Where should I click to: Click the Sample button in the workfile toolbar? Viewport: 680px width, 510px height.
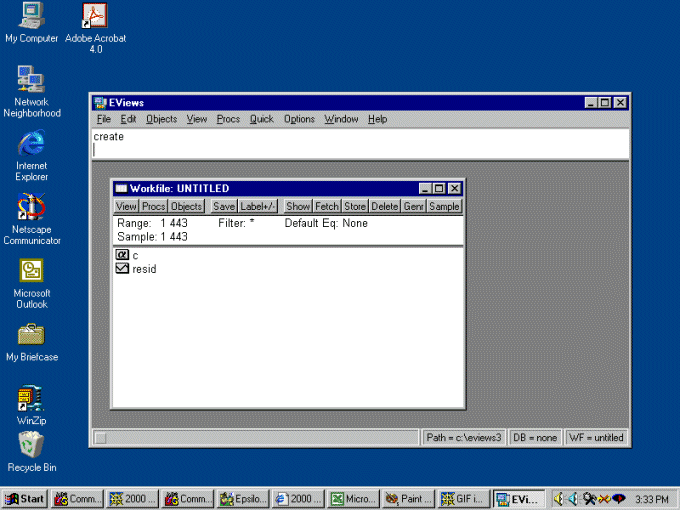point(444,206)
